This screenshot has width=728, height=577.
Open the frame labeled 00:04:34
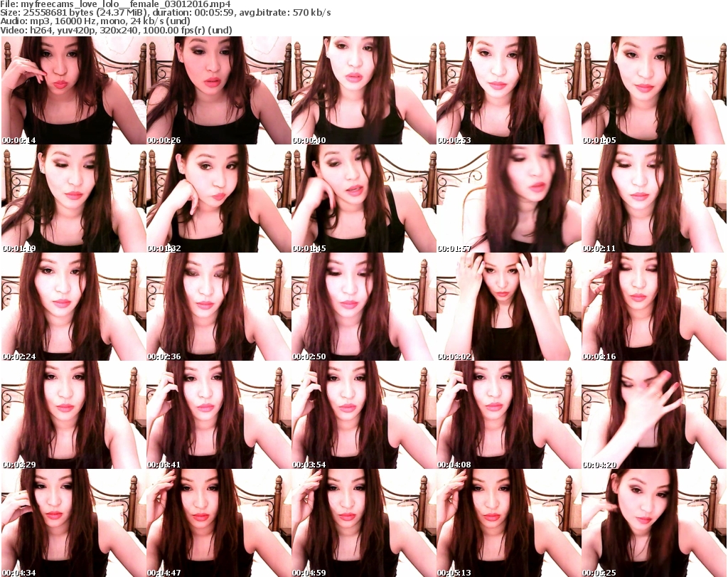[73, 523]
